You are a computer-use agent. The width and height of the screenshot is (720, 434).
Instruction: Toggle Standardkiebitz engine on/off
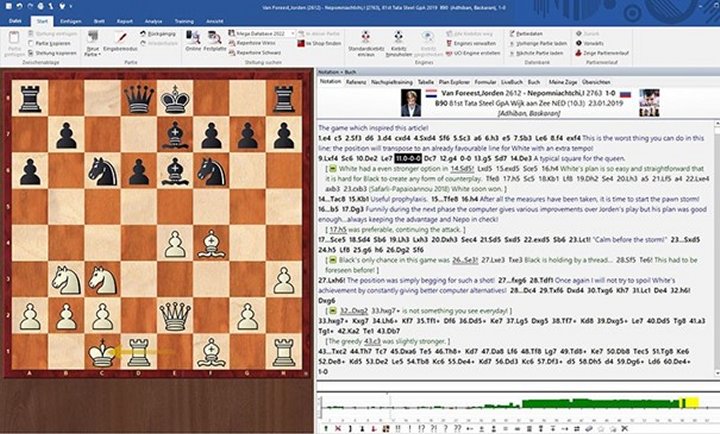coord(366,44)
